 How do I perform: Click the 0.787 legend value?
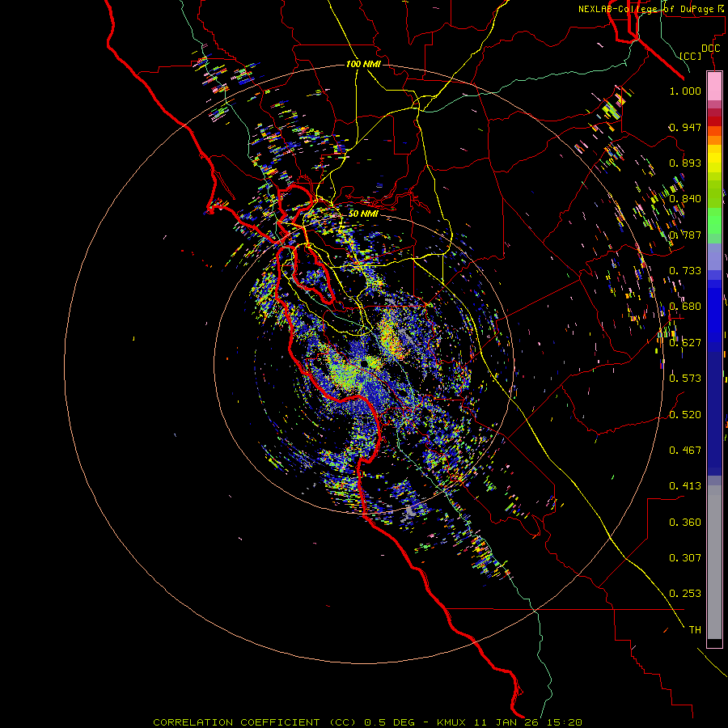(x=685, y=235)
